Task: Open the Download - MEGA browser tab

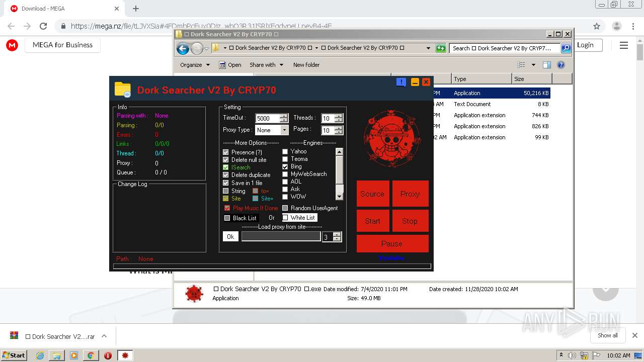Action: [63, 9]
